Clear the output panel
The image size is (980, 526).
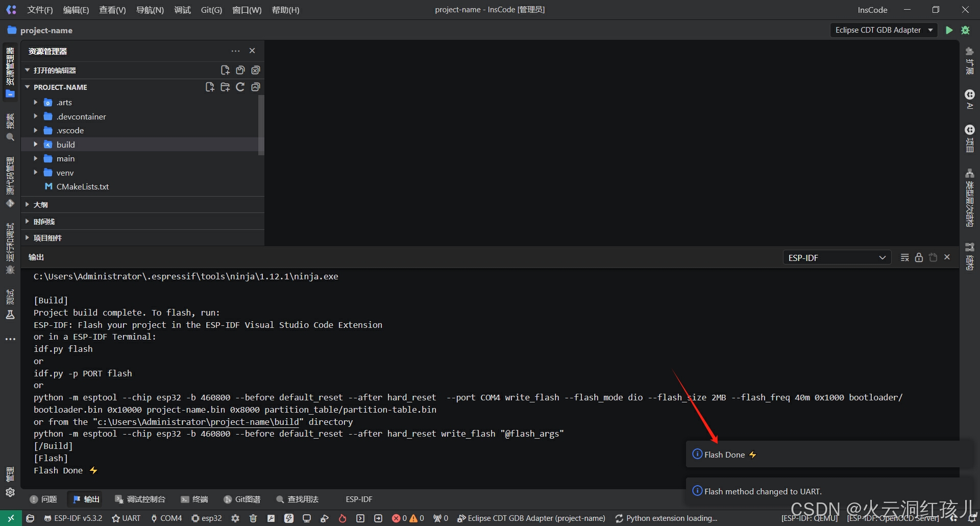904,257
